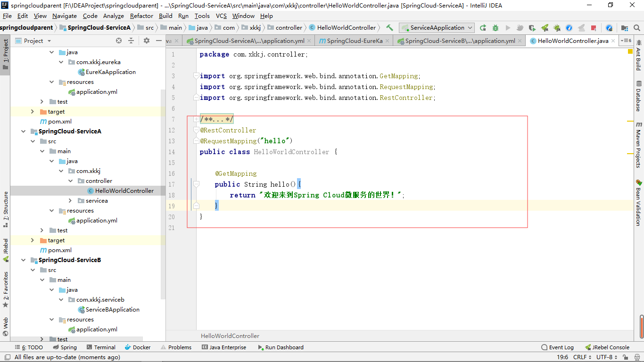
Task: Click the Debug bug icon in toolbar
Action: 495,28
